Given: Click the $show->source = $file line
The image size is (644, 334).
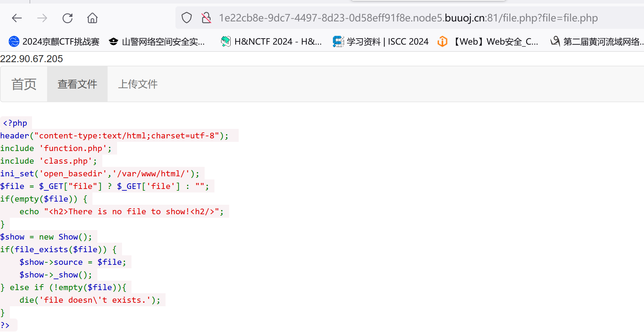Looking at the screenshot, I should click(x=73, y=262).
